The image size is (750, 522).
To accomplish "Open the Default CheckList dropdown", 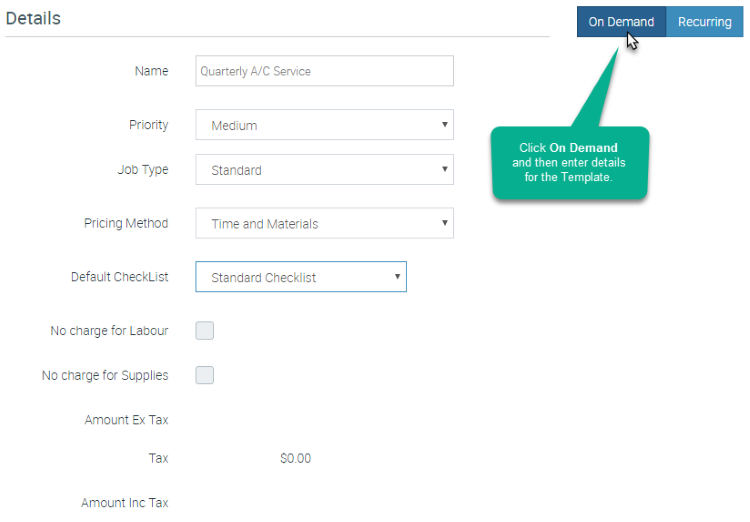I will click(301, 277).
